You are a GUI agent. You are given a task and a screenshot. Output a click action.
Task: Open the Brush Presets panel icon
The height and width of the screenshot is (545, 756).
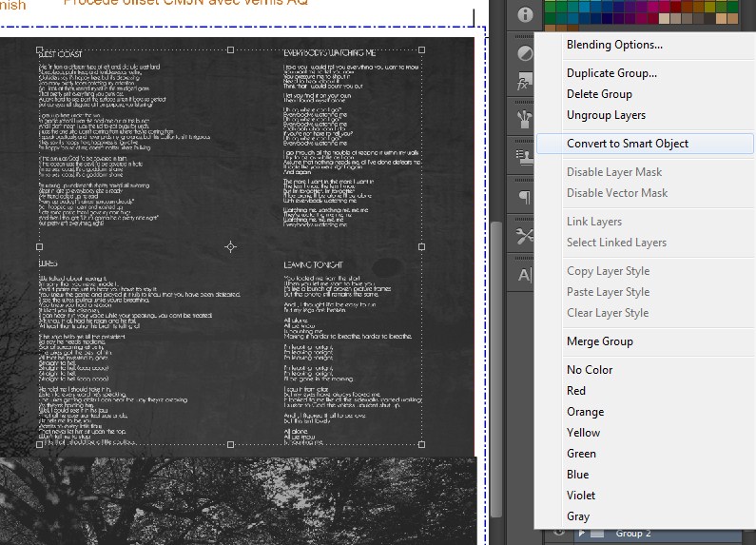pyautogui.click(x=524, y=119)
